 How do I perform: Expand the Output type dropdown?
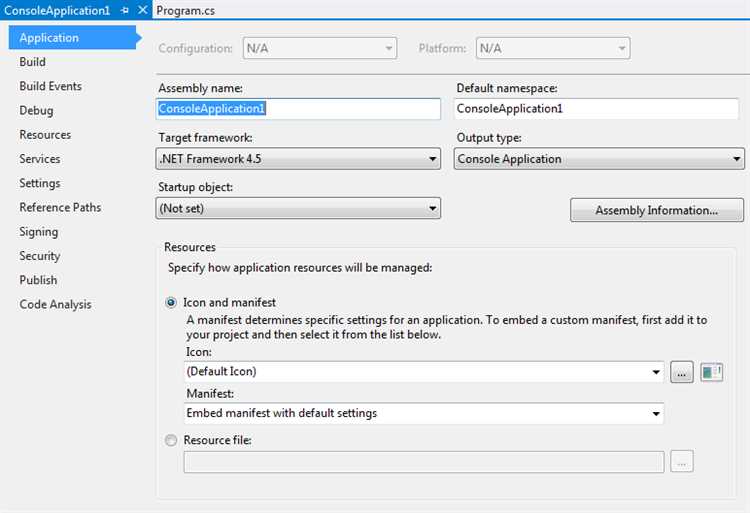click(x=598, y=159)
